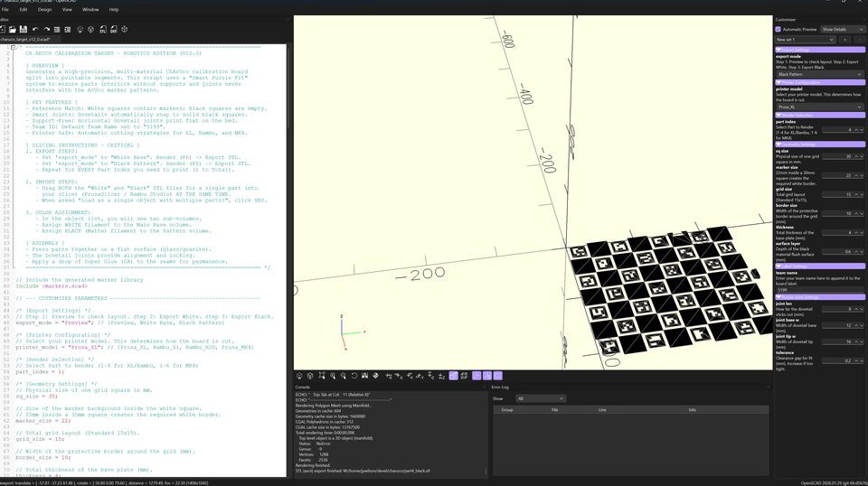Disable the Automatic Preview checkbox
Image resolution: width=868 pixels, height=486 pixels.
pyautogui.click(x=778, y=29)
